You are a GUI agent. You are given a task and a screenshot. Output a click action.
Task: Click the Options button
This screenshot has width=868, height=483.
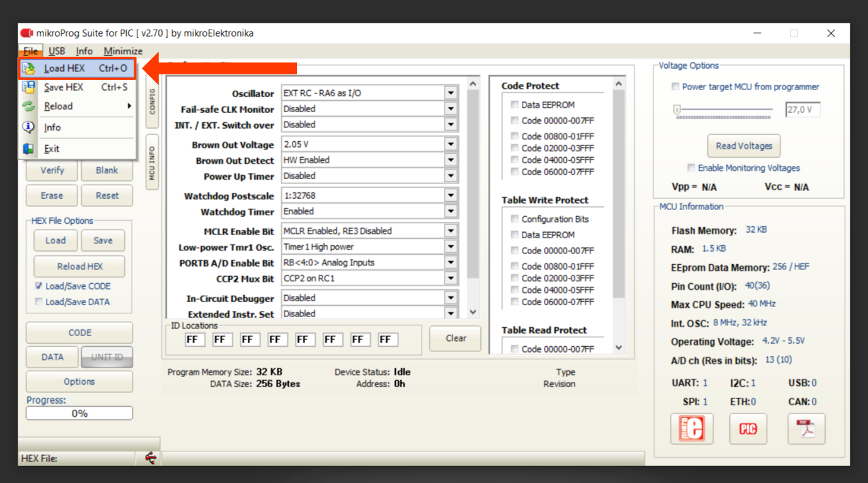click(x=79, y=381)
